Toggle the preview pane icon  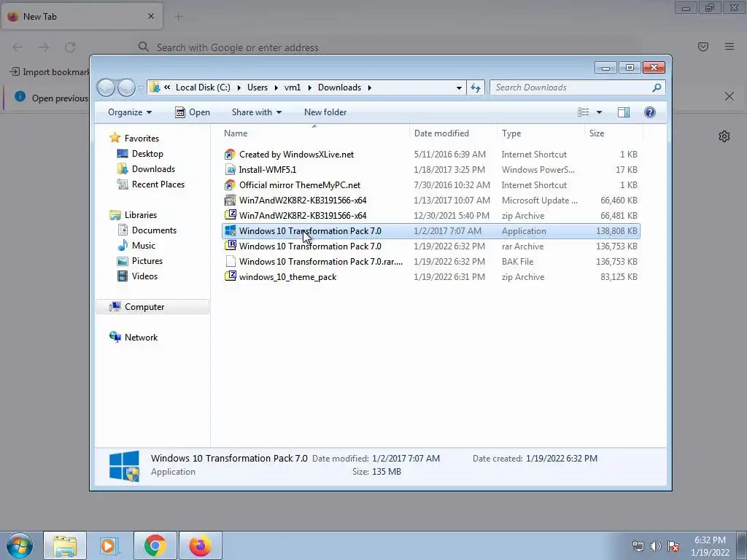click(623, 112)
